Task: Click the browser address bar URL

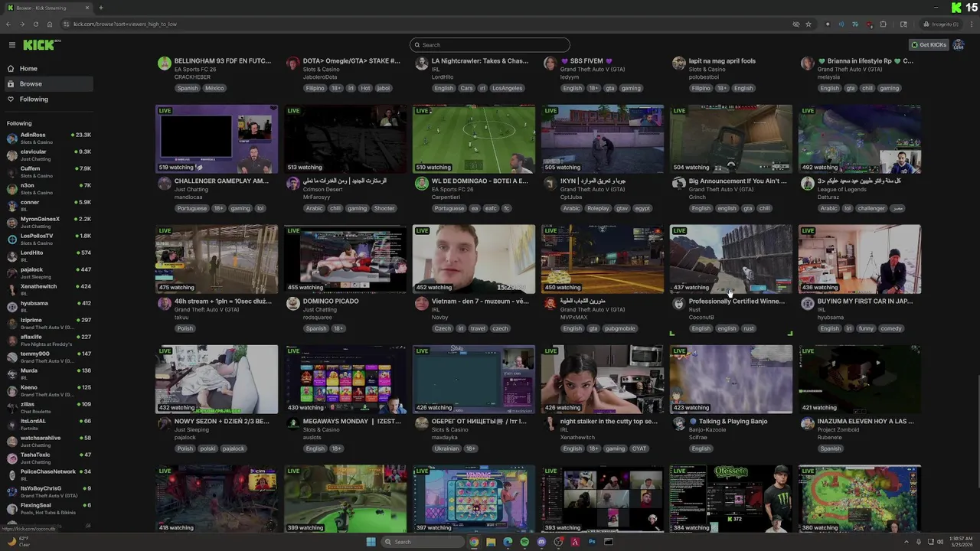Action: [125, 24]
